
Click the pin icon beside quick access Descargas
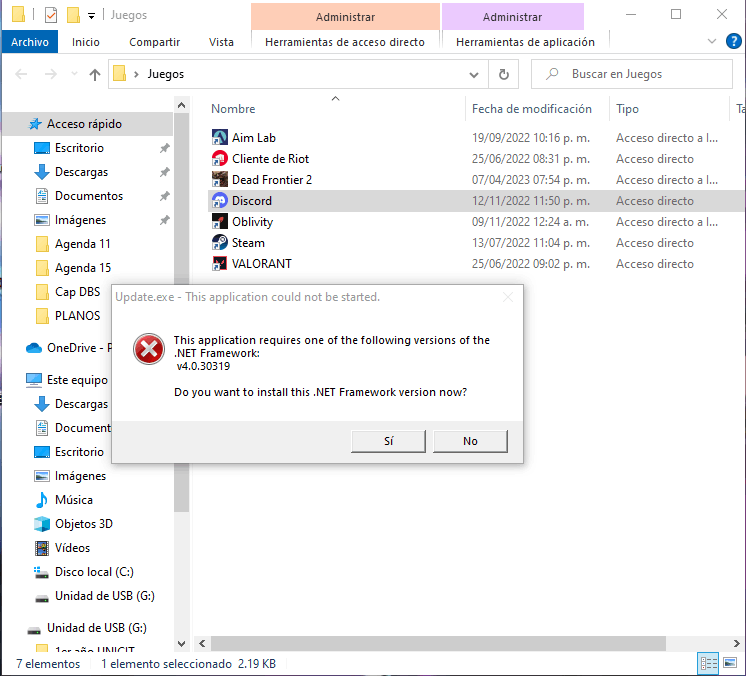pos(165,172)
